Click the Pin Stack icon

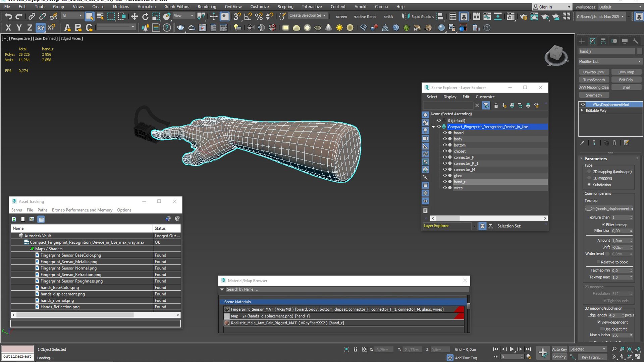(582, 143)
